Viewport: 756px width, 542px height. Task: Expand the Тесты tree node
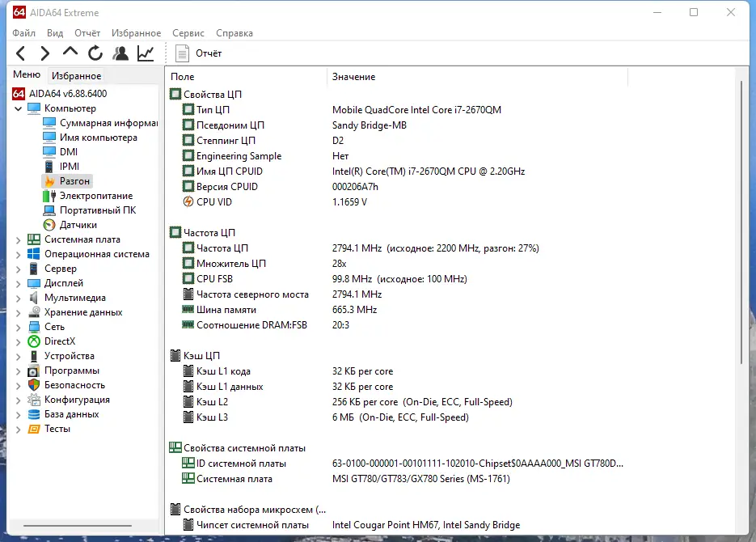point(19,430)
